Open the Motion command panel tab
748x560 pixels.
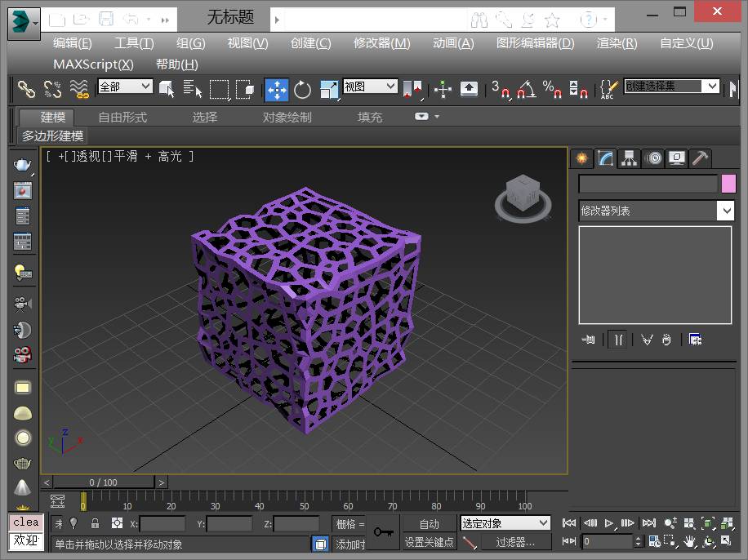pyautogui.click(x=653, y=158)
